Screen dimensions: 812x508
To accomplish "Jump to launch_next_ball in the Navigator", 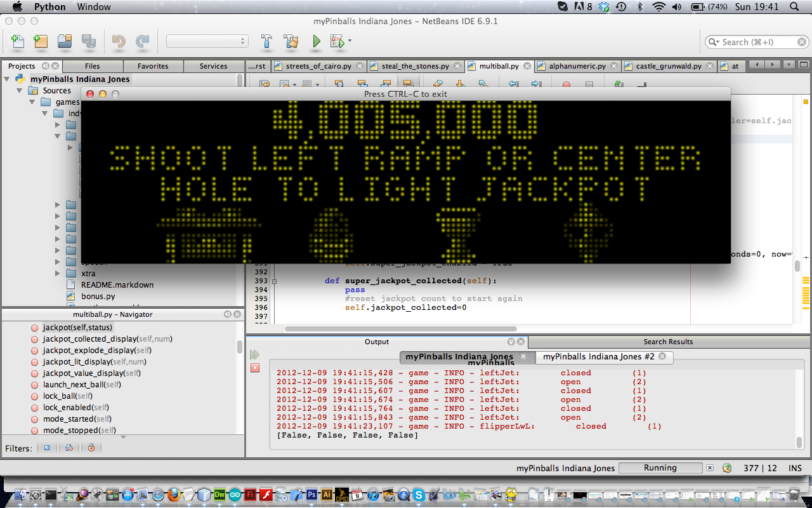I will [81, 385].
